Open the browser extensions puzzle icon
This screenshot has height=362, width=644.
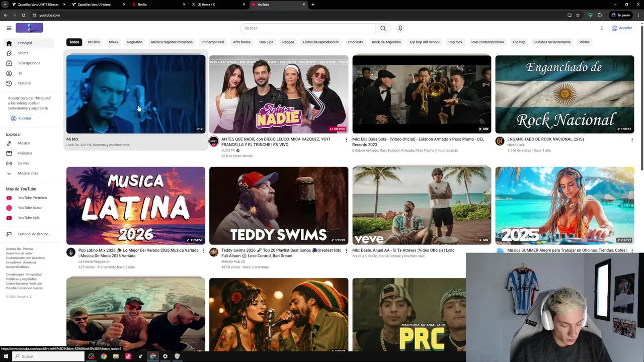pyautogui.click(x=600, y=15)
